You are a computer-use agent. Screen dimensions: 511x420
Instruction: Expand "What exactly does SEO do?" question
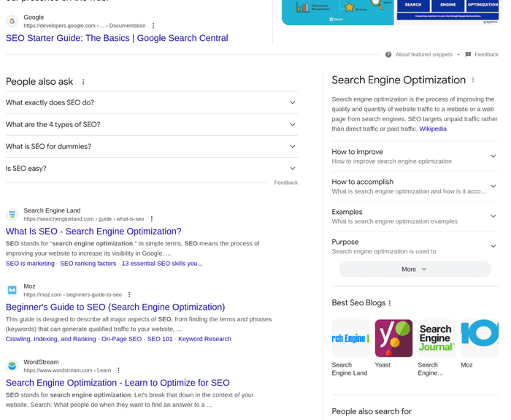point(292,103)
